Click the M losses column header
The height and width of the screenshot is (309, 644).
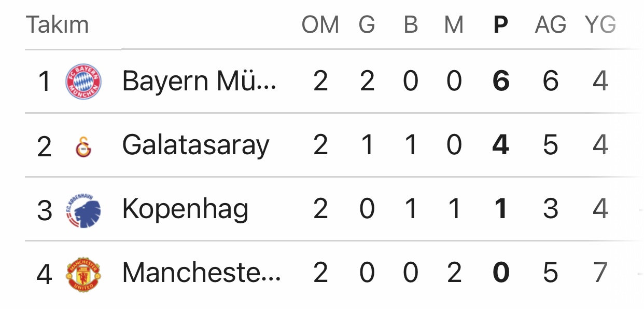click(454, 25)
